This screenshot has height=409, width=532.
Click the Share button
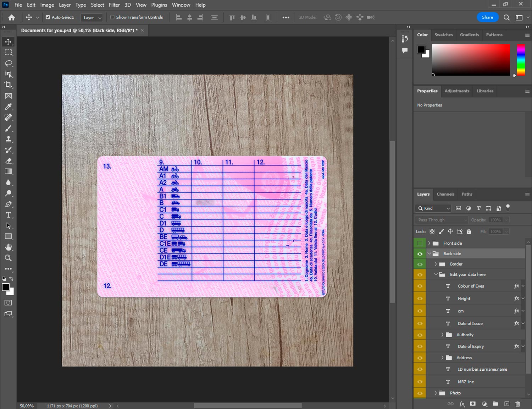point(487,17)
